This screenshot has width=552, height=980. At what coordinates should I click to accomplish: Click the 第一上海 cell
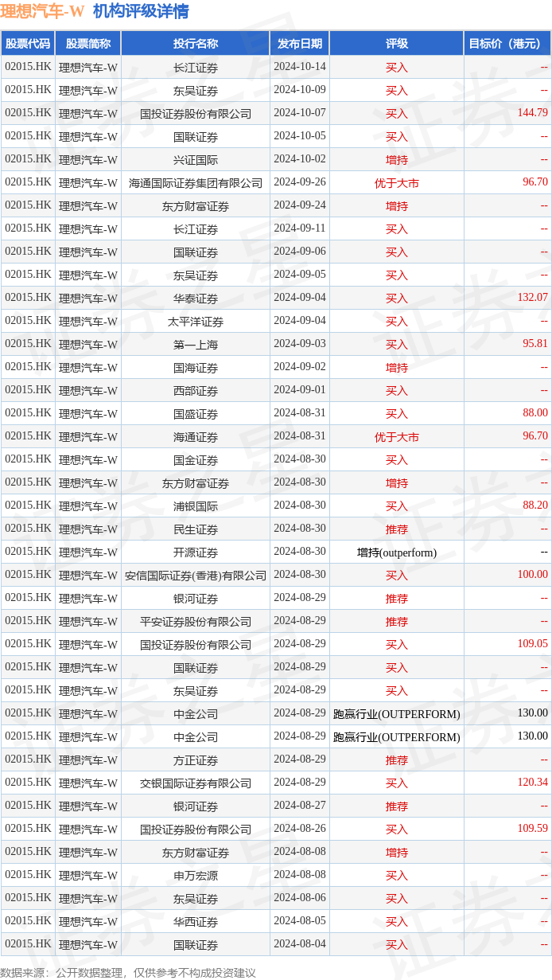pyautogui.click(x=196, y=344)
